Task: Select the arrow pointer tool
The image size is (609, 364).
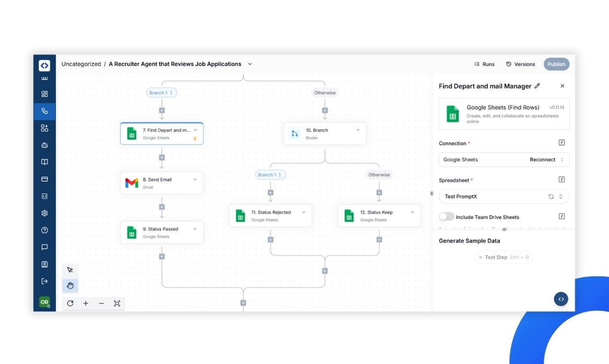Action: pyautogui.click(x=70, y=270)
